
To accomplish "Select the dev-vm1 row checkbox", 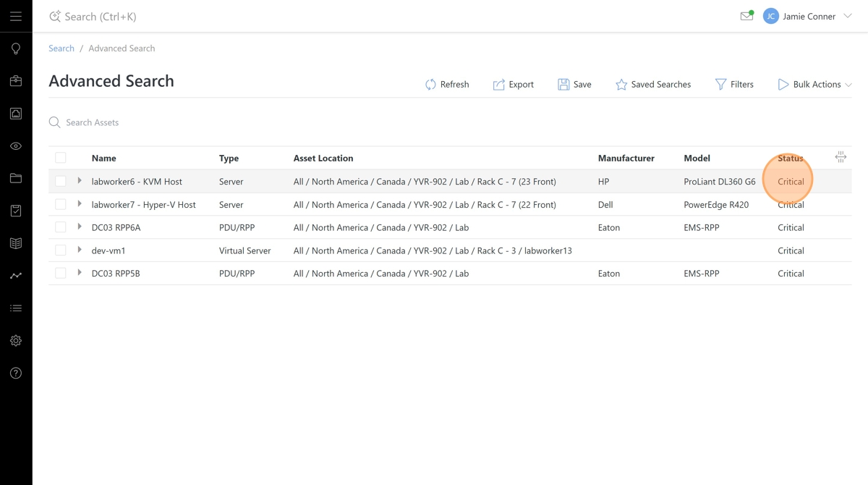I will [x=61, y=250].
